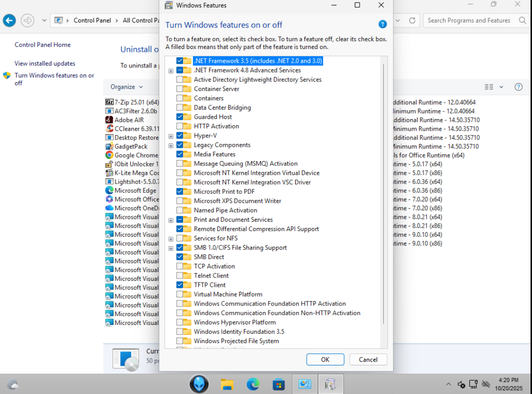The height and width of the screenshot is (394, 532).
Task: Show hidden icons in system tray
Action: tap(448, 384)
